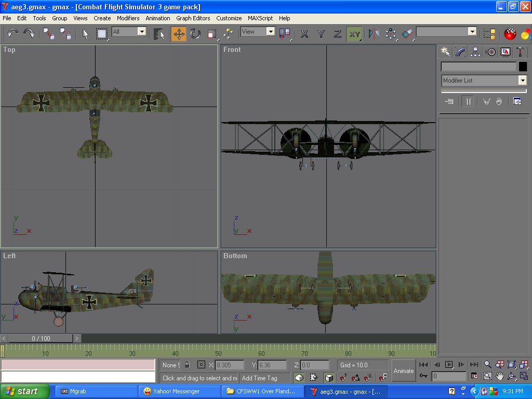Click the object color swatch
This screenshot has height=399, width=532.
523,66
